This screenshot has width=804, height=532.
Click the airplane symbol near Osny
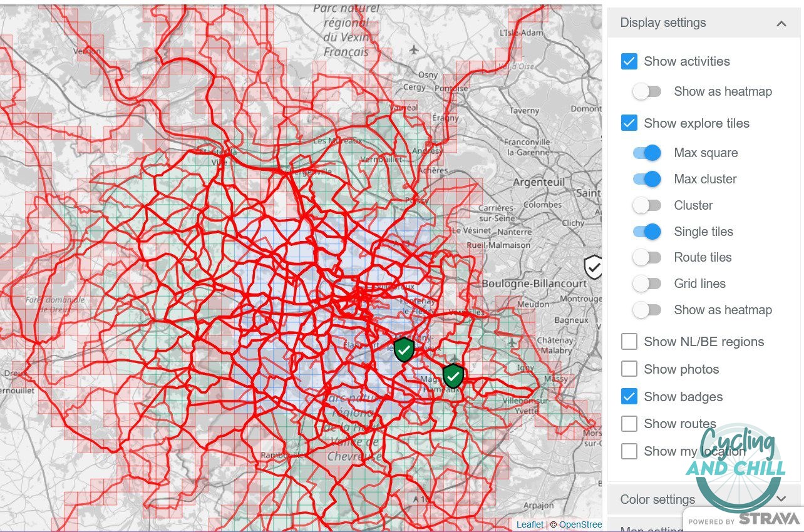tap(413, 49)
